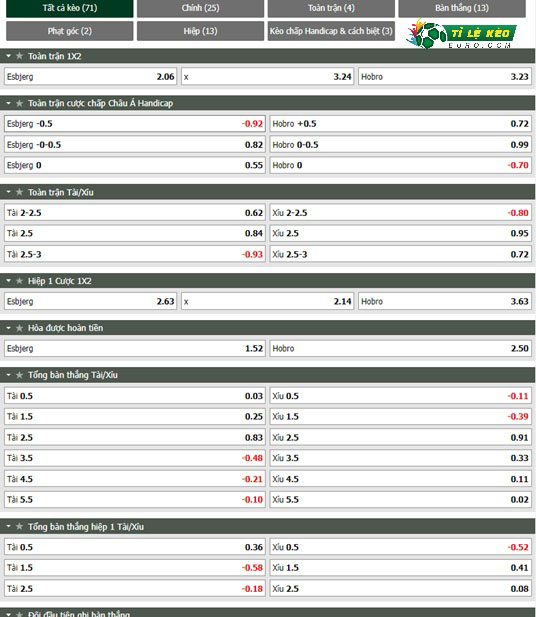
Task: Star the Toàn trận cược chấp Châu Á Handicap section
Action: click(19, 103)
